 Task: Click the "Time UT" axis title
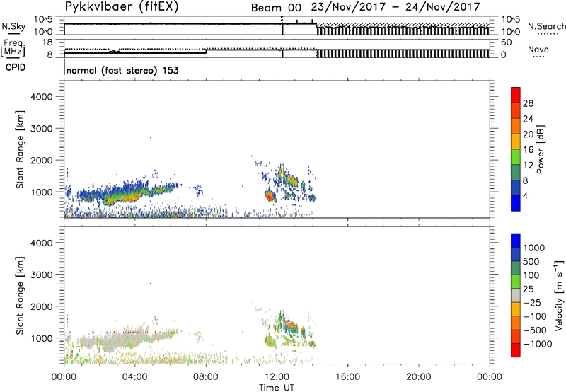277,388
